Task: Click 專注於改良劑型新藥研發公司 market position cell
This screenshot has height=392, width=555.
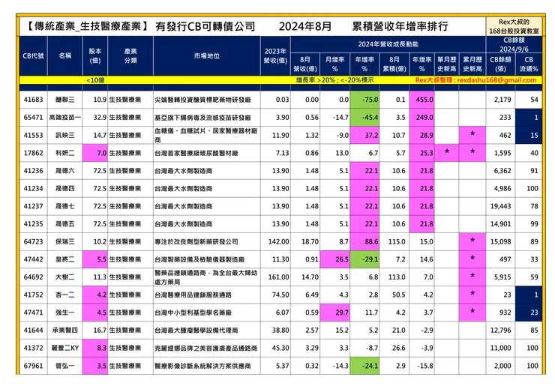Action: click(207, 241)
